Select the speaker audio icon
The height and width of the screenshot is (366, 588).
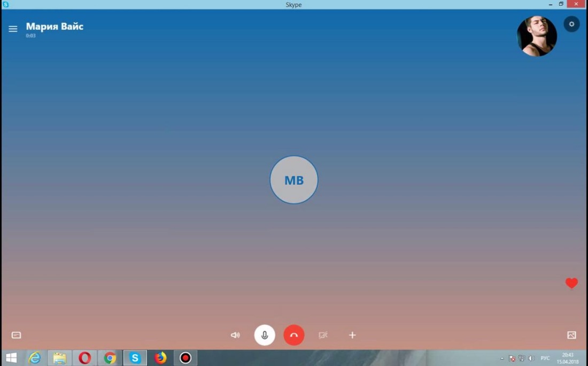coord(235,335)
